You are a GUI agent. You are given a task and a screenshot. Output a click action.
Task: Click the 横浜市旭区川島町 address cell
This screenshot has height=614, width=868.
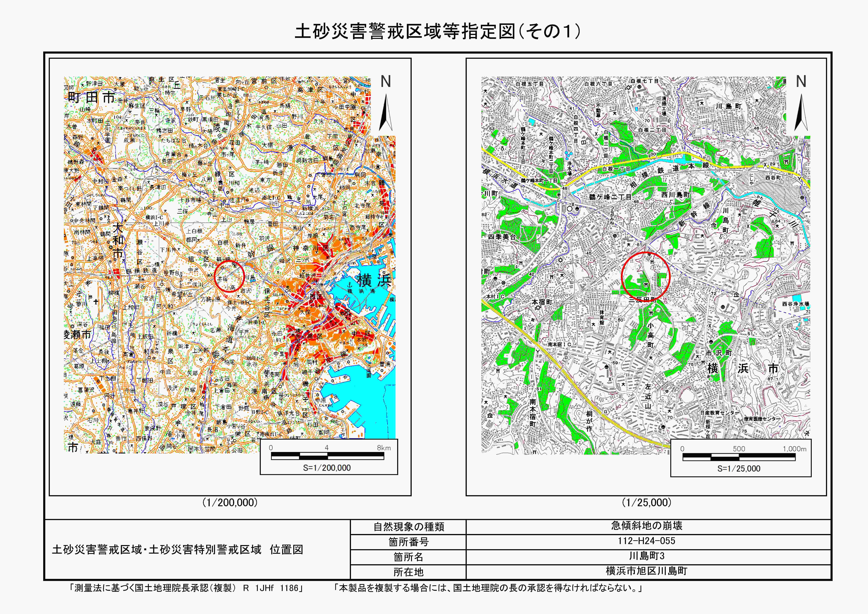pyautogui.click(x=646, y=571)
